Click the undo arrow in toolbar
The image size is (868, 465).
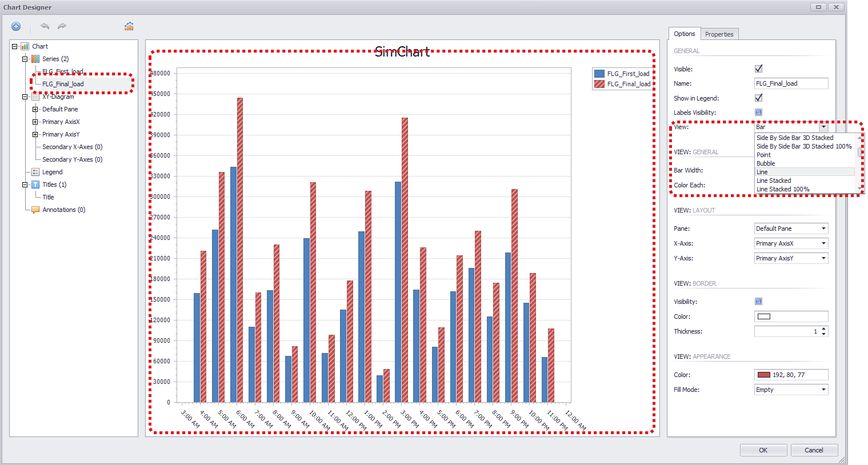(x=45, y=26)
